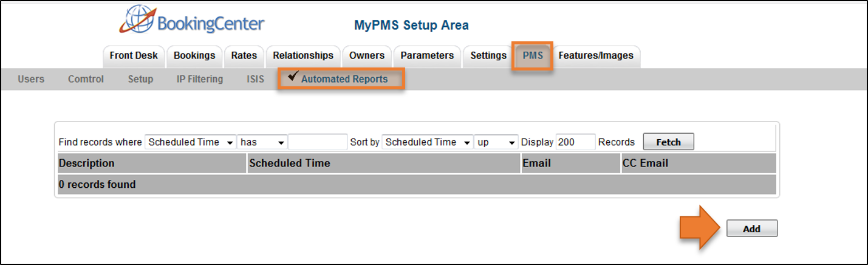Image resolution: width=868 pixels, height=265 pixels.
Task: Expand the Sort by Scheduled Time dropdown
Action: pos(427,142)
